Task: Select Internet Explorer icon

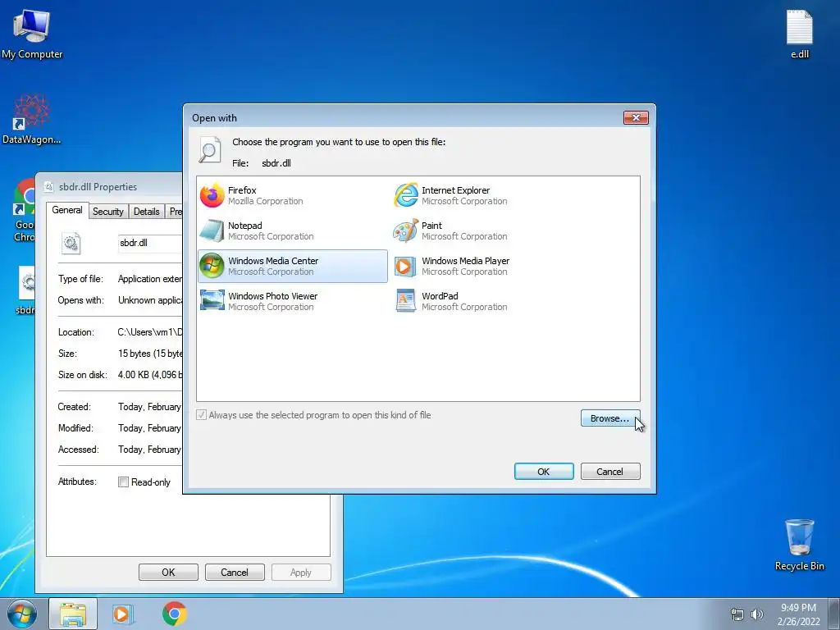Action: (405, 195)
